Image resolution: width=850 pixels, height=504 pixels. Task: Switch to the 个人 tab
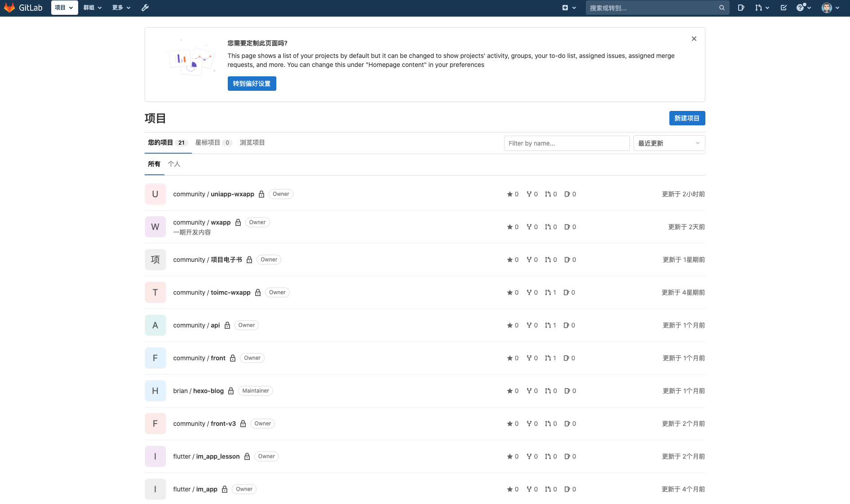pyautogui.click(x=174, y=164)
